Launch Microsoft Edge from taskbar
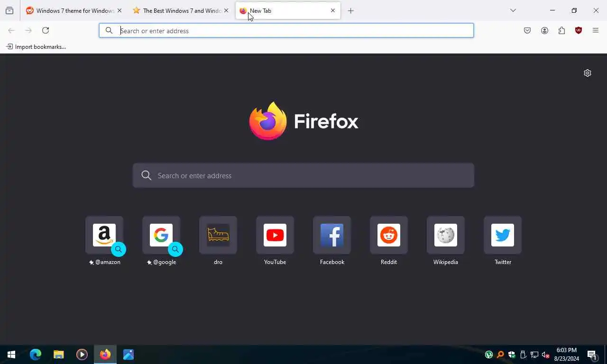Image resolution: width=607 pixels, height=364 pixels. [x=36, y=355]
